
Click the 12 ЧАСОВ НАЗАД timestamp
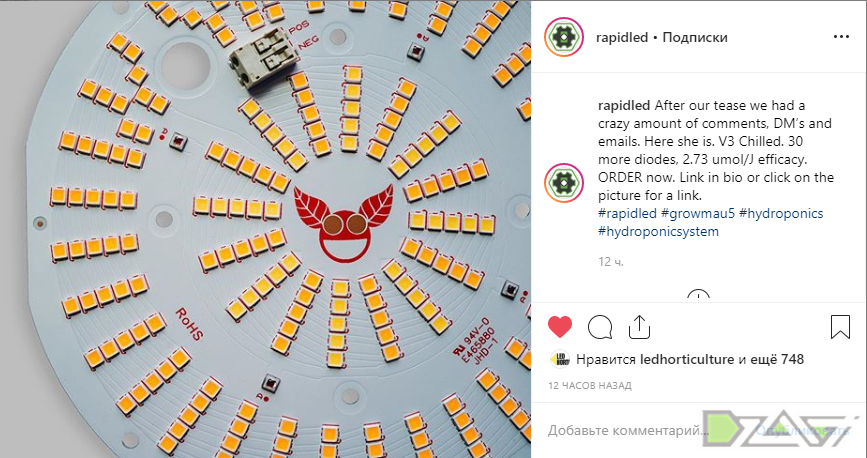(590, 386)
